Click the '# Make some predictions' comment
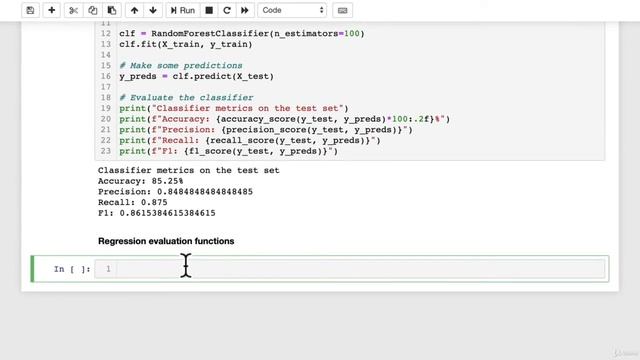 click(181, 66)
